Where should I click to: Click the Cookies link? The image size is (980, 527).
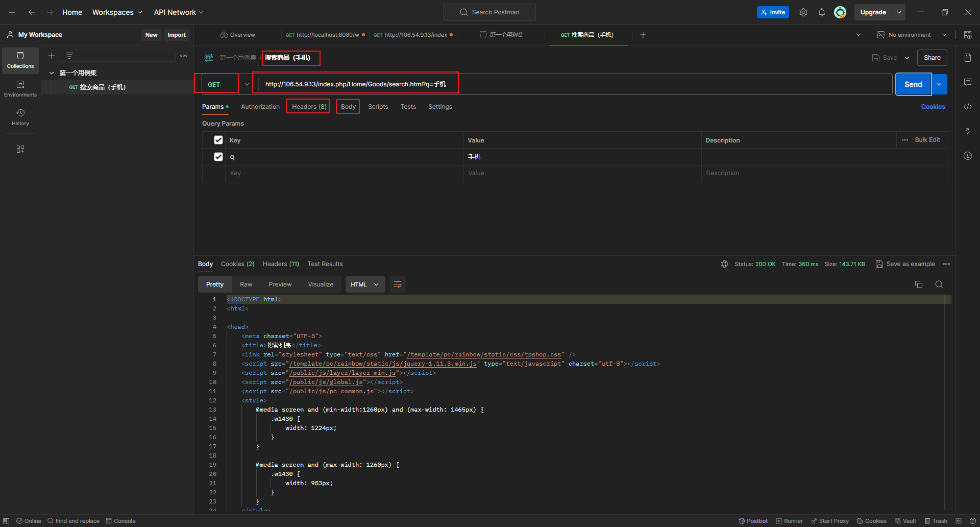pos(933,107)
